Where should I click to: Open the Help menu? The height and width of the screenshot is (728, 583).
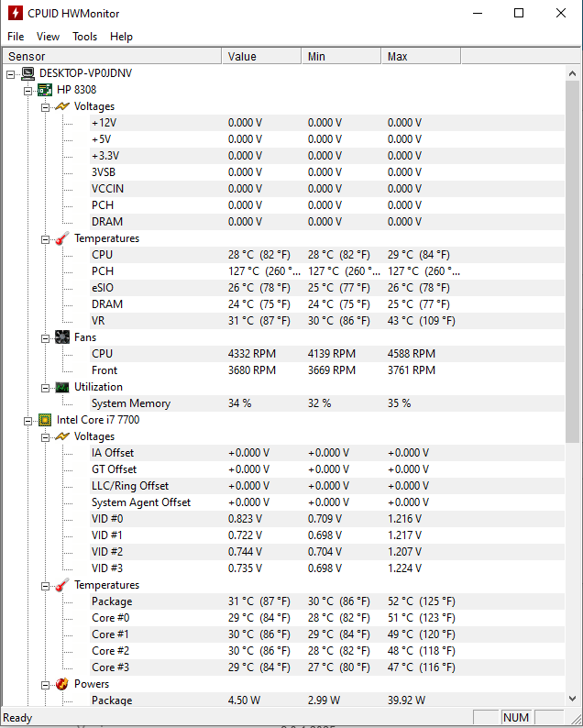click(x=121, y=37)
